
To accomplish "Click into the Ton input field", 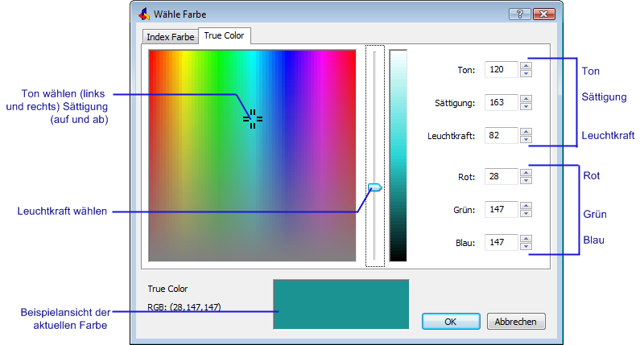I will tap(501, 70).
